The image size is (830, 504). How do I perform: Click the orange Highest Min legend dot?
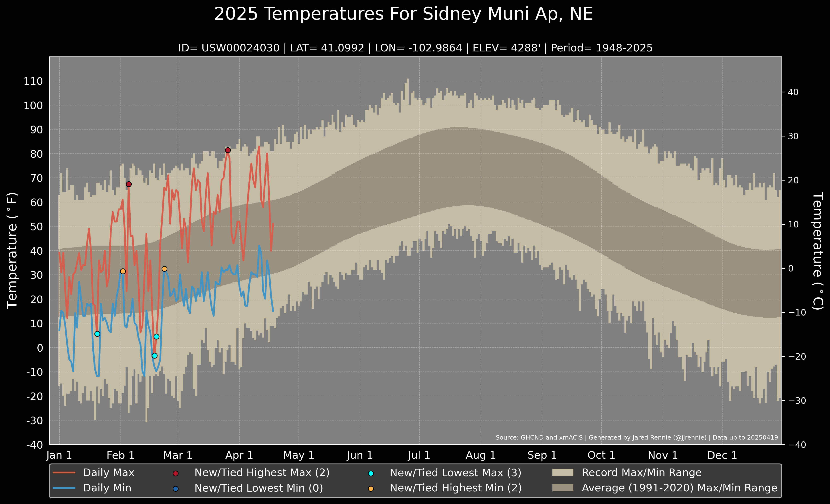(371, 488)
